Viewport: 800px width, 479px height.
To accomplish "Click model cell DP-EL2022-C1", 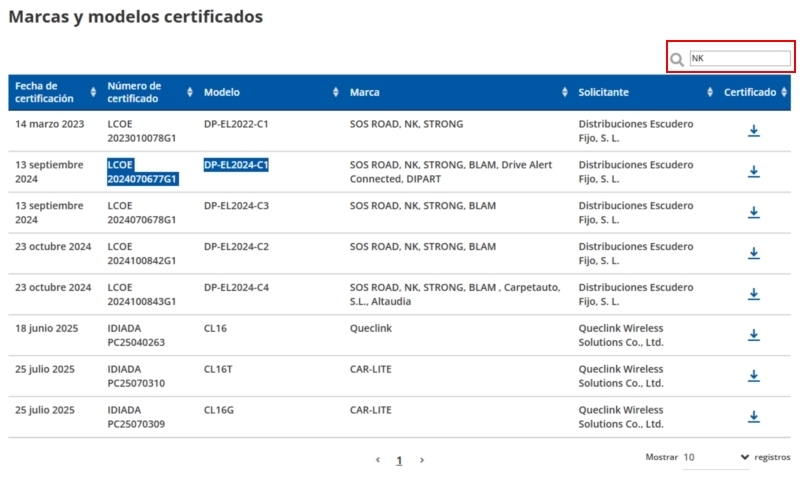I will [x=236, y=124].
